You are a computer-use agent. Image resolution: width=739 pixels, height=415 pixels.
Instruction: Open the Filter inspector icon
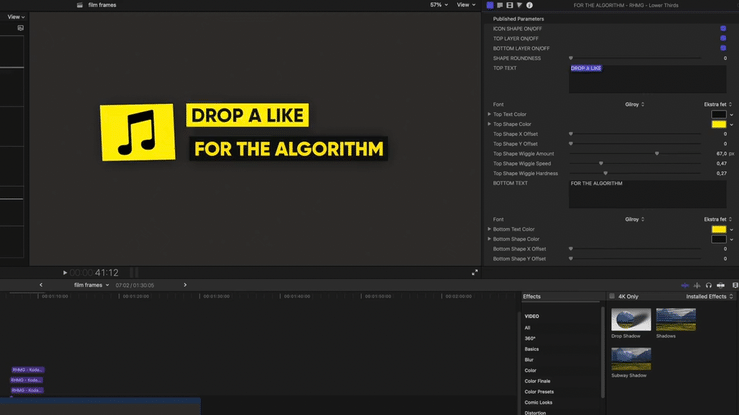tap(519, 5)
